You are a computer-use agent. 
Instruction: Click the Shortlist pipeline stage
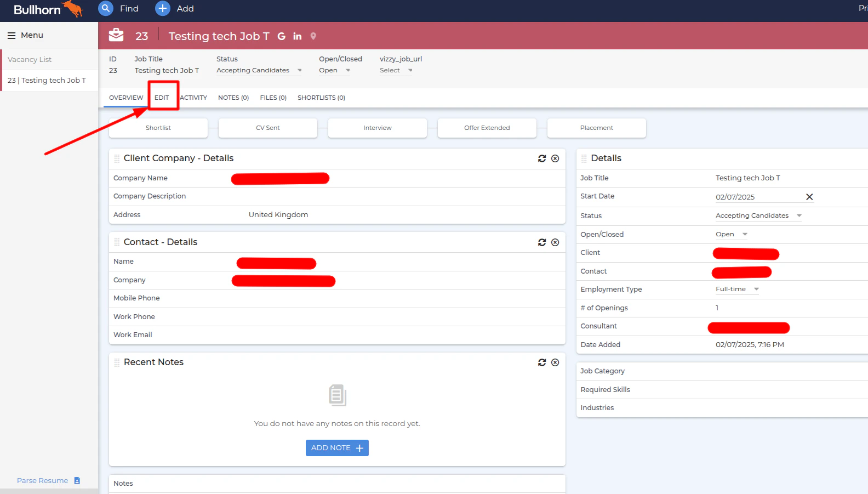158,128
